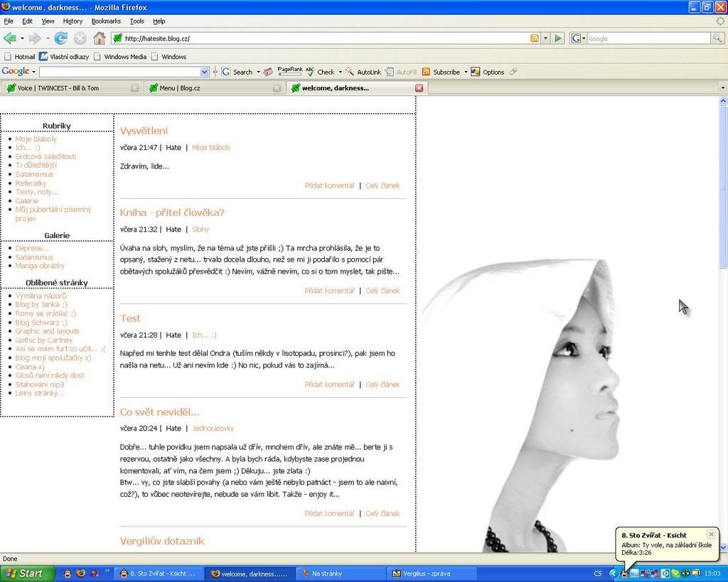View PageRank on the Google Toolbar
728x582 pixels.
(289, 71)
